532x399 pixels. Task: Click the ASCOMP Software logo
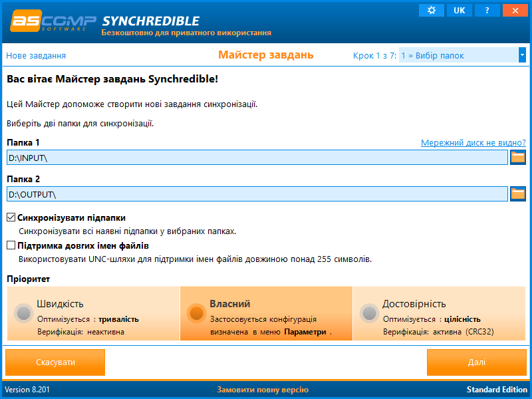53,21
